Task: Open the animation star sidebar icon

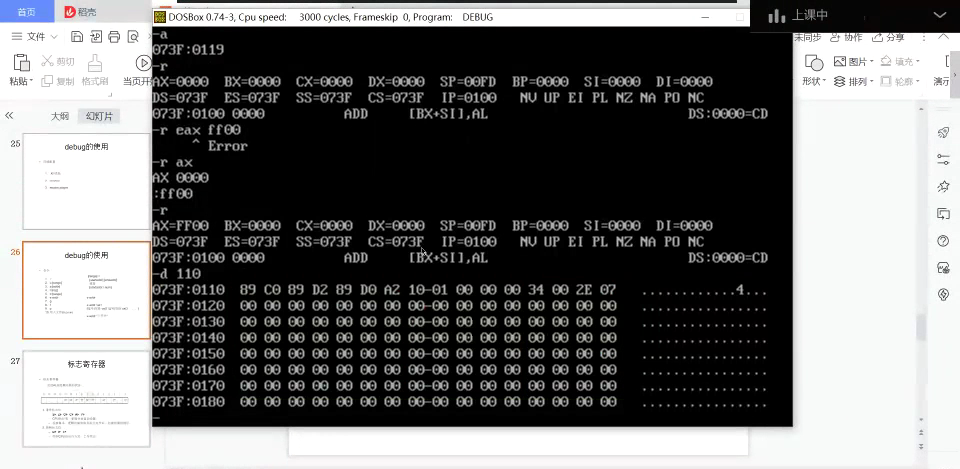Action: tap(943, 187)
